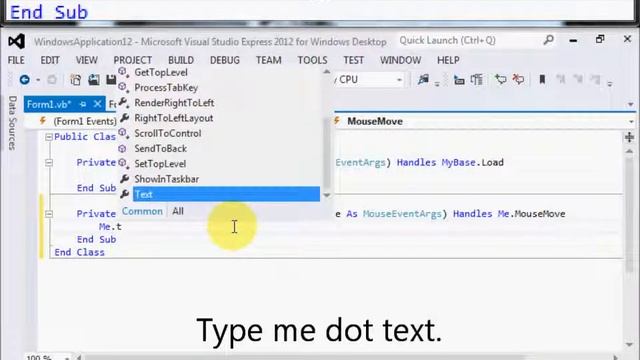Click the Me.t code line
This screenshot has height=360, width=640.
tap(110, 227)
